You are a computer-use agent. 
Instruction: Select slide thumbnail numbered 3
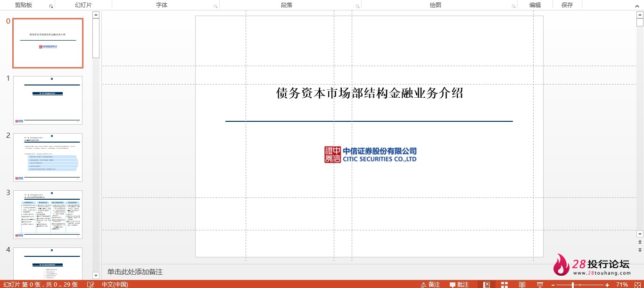[x=48, y=214]
